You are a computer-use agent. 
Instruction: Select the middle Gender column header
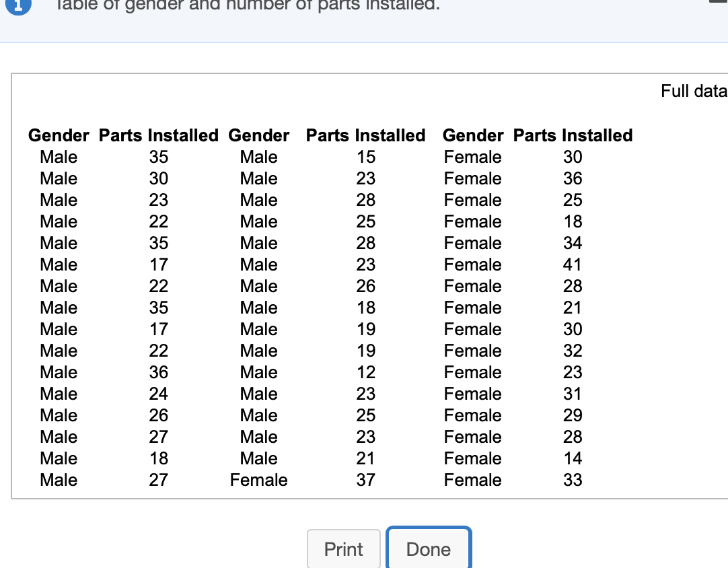(258, 135)
